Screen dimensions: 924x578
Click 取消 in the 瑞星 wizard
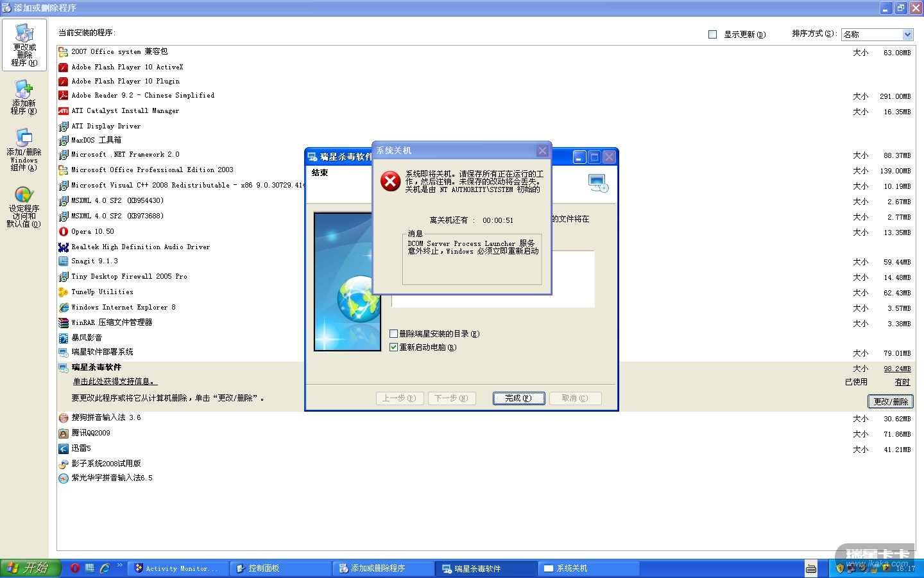pyautogui.click(x=575, y=398)
